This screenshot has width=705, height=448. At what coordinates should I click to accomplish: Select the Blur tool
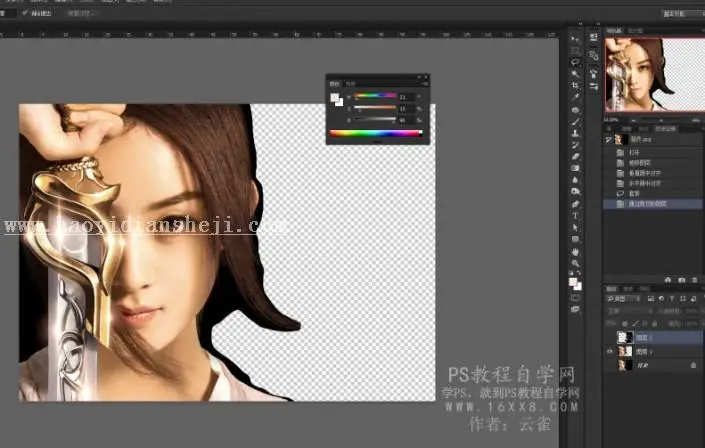pyautogui.click(x=575, y=180)
